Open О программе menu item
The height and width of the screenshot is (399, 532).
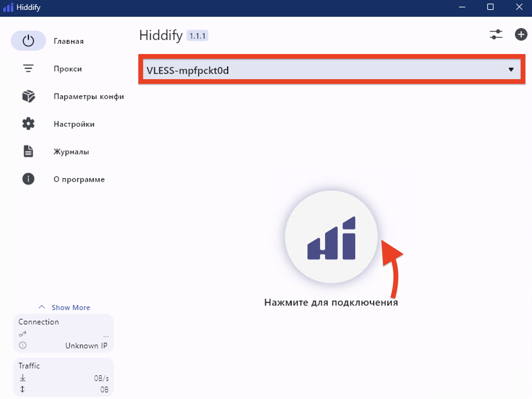pos(79,179)
